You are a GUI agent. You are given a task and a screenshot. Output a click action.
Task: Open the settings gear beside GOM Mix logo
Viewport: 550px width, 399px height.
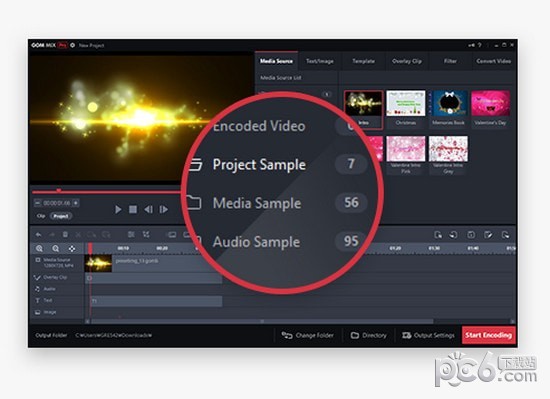(x=73, y=45)
